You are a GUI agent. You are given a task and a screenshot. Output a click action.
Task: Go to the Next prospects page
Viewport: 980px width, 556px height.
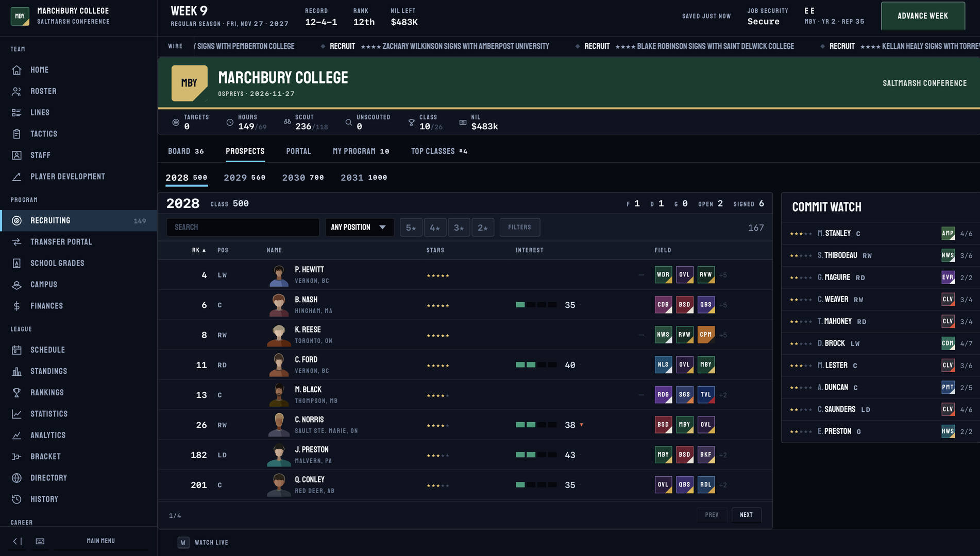(x=746, y=515)
